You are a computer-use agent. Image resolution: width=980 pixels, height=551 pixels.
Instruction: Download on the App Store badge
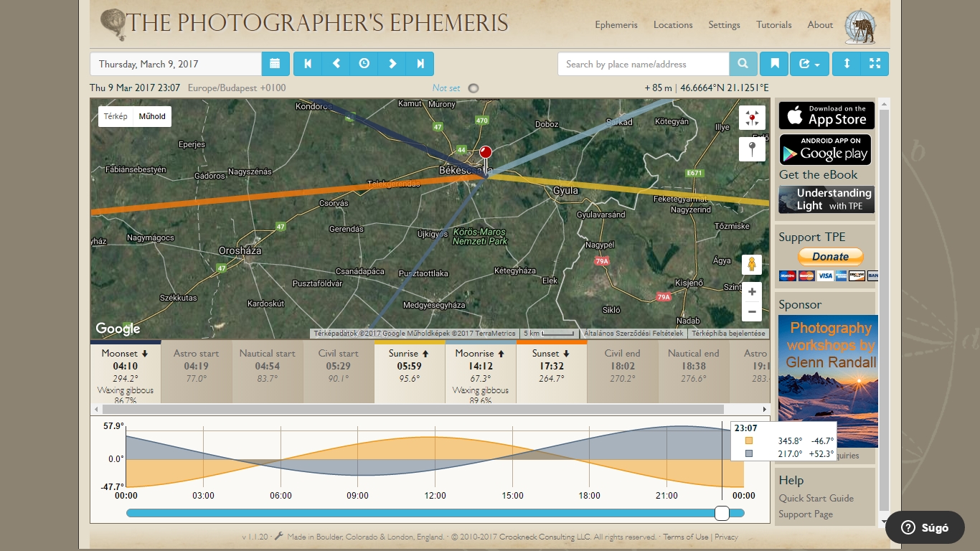(826, 116)
